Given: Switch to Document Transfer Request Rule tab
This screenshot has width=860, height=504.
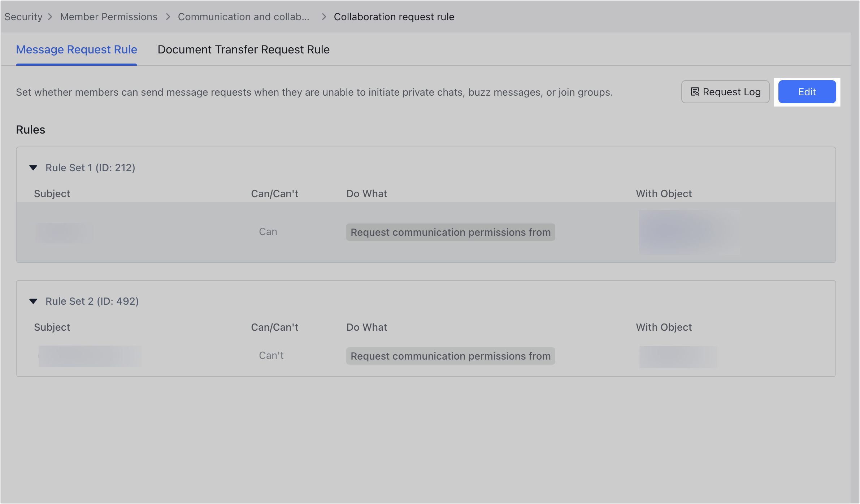Looking at the screenshot, I should click(x=243, y=49).
